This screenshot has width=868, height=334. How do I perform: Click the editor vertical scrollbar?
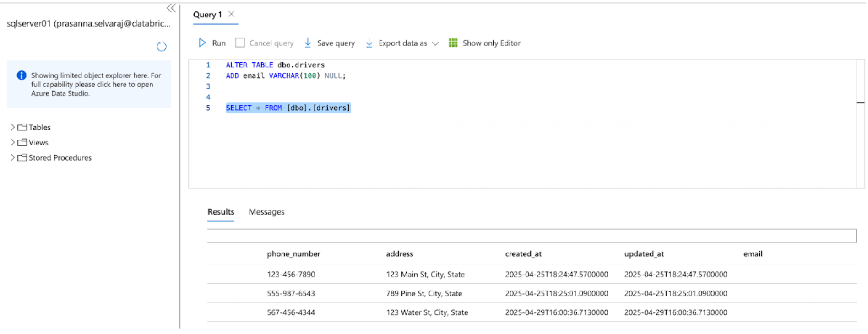tap(860, 124)
